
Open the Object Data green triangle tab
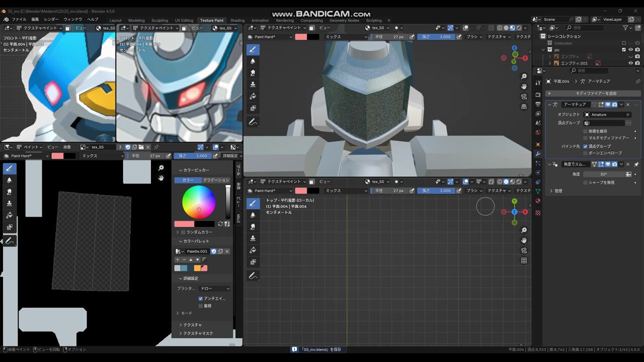click(x=538, y=191)
